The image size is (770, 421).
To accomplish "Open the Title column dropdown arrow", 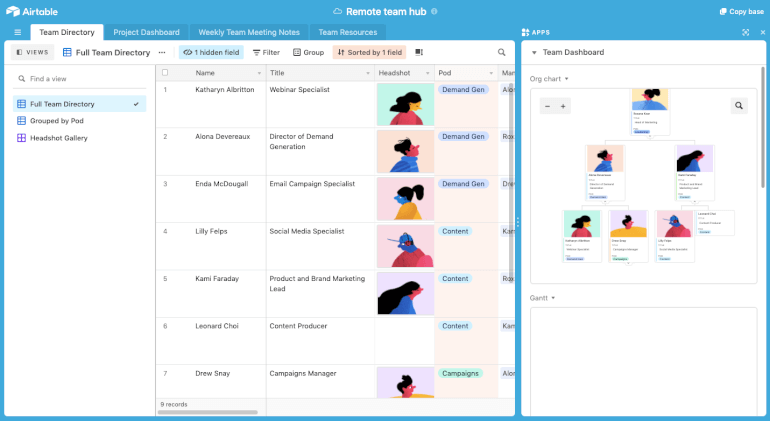I will click(x=368, y=73).
